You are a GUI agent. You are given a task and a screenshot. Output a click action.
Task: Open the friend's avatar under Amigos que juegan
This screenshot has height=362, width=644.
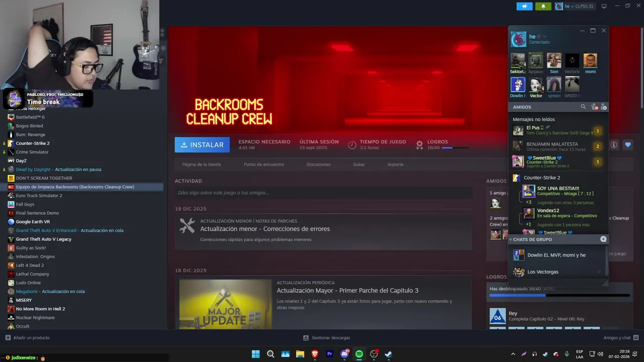pos(496,203)
